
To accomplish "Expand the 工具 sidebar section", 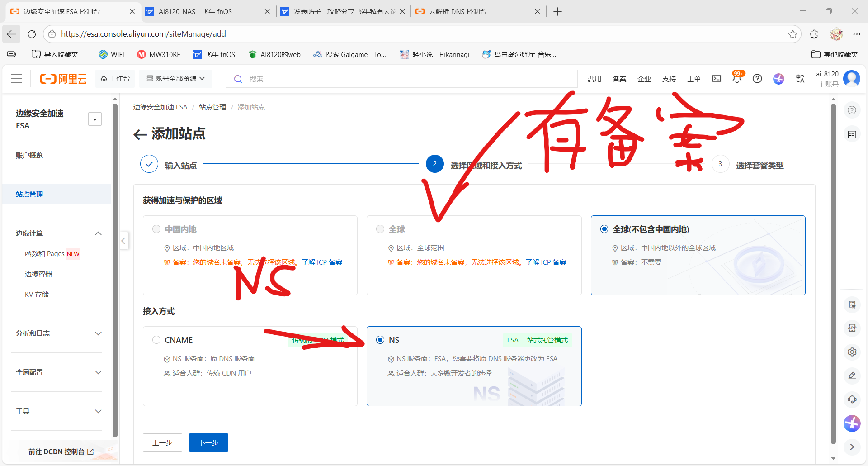I will (98, 411).
